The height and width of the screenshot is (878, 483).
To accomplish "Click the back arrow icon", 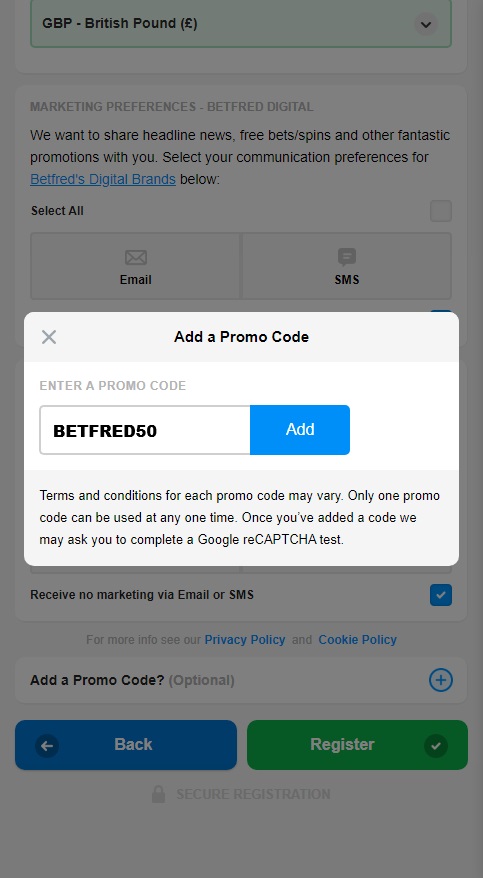I will coord(47,745).
